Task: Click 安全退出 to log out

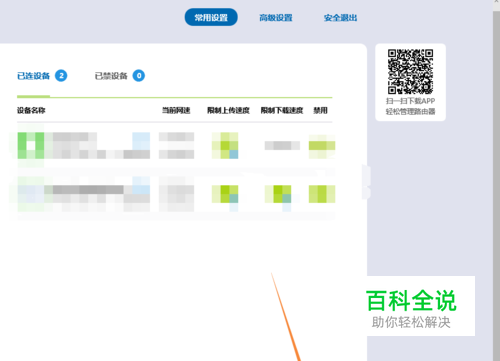Action: coord(340,18)
